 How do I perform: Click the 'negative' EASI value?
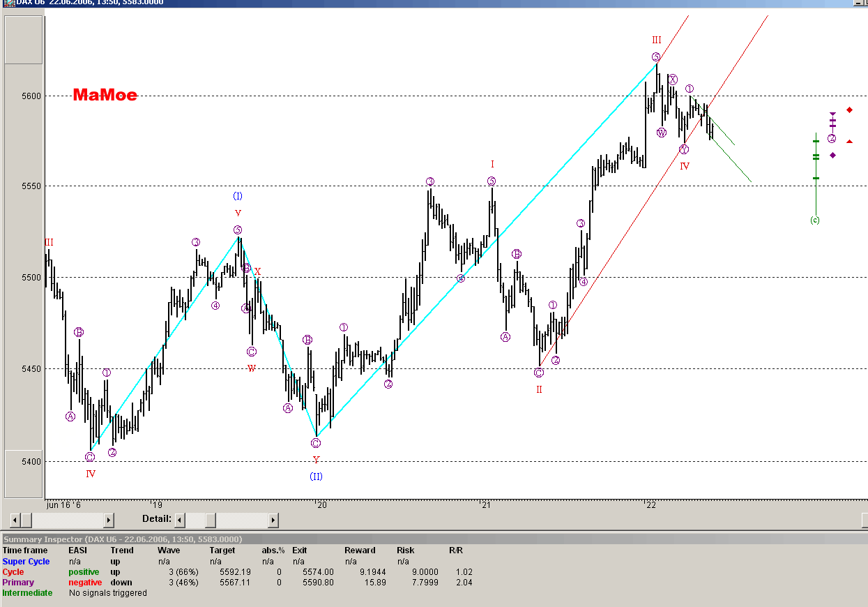(85, 582)
